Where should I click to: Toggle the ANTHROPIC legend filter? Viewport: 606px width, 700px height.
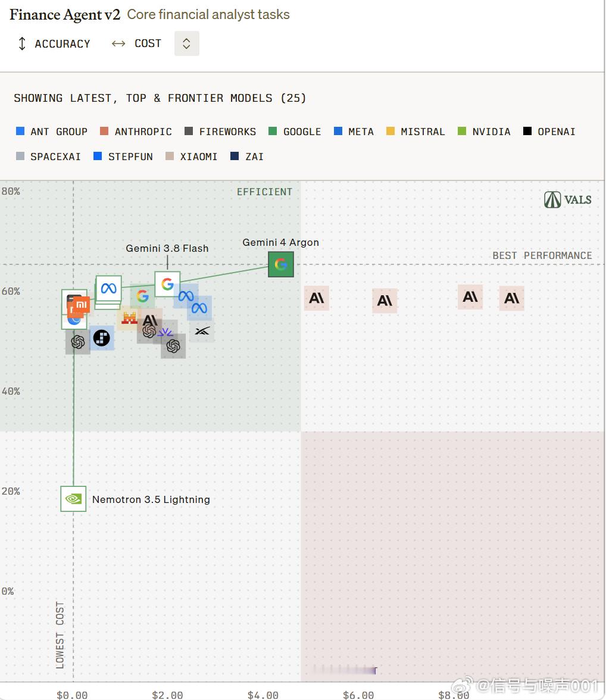pyautogui.click(x=136, y=131)
